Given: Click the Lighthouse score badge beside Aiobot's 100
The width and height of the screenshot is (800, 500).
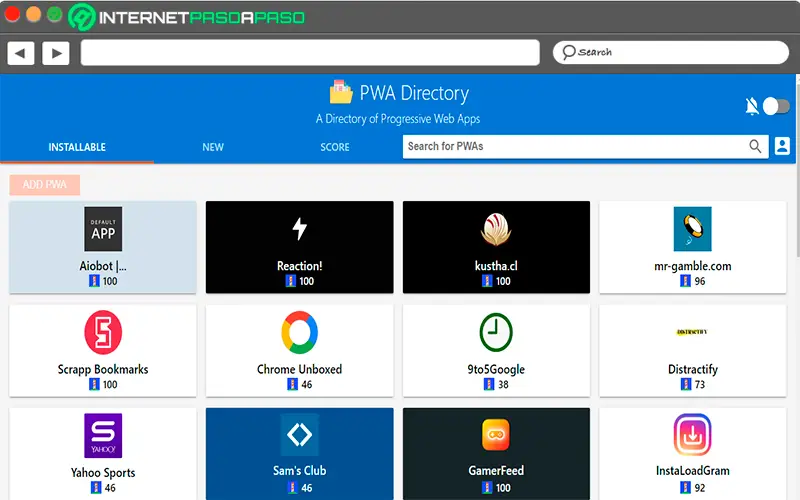Looking at the screenshot, I should pyautogui.click(x=94, y=281).
